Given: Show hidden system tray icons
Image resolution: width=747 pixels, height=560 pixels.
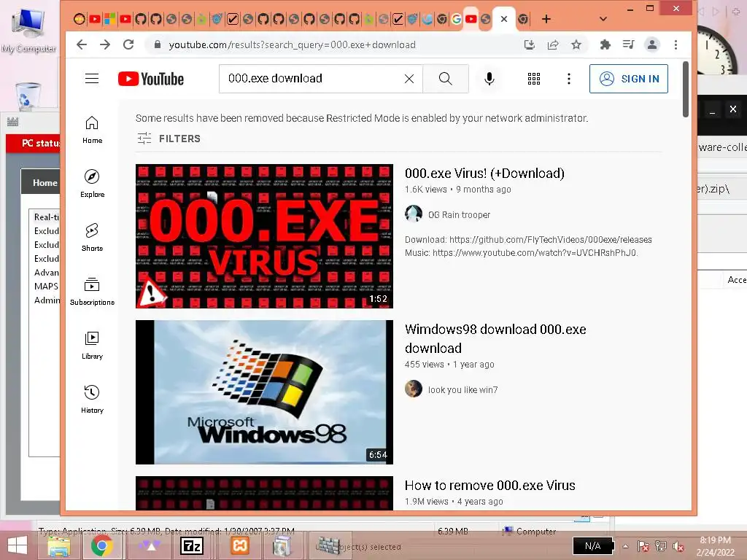Looking at the screenshot, I should (x=625, y=546).
